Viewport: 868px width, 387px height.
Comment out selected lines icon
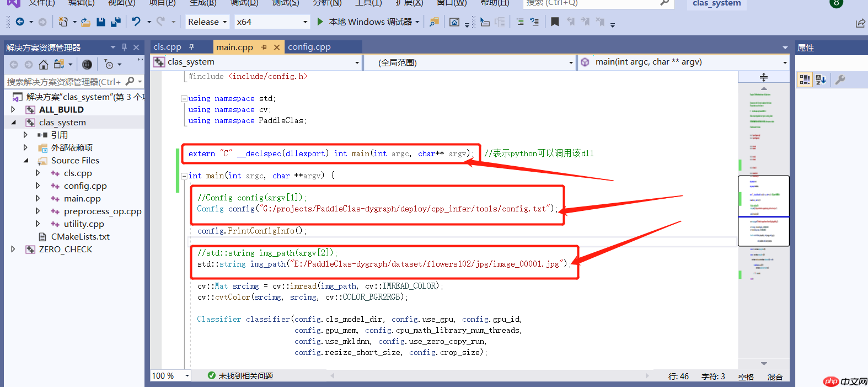pos(520,22)
